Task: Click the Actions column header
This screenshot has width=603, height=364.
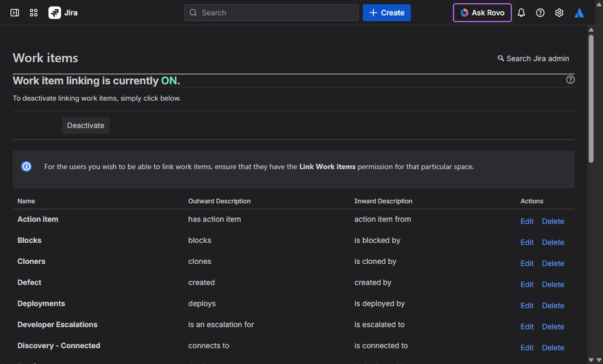Action: (532, 201)
